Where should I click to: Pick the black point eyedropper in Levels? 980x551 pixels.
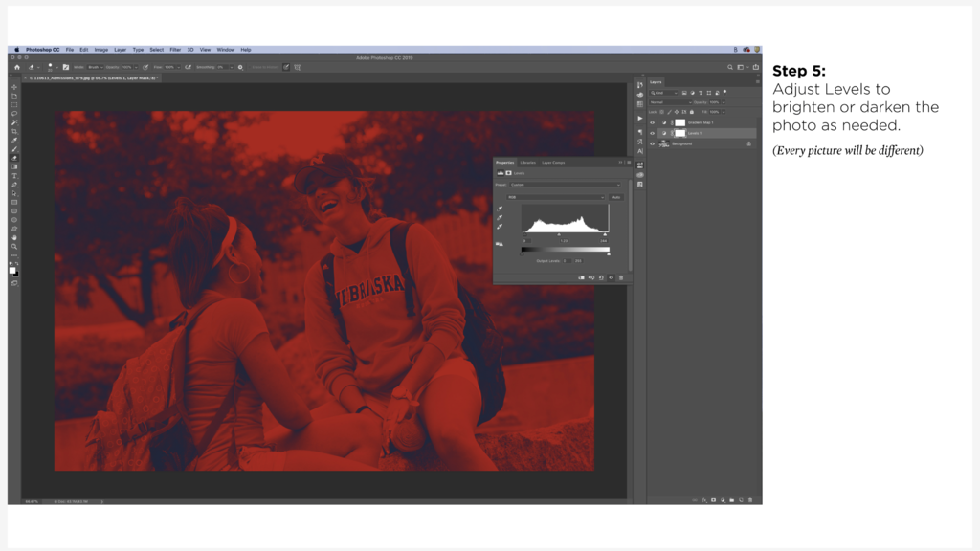(x=500, y=209)
